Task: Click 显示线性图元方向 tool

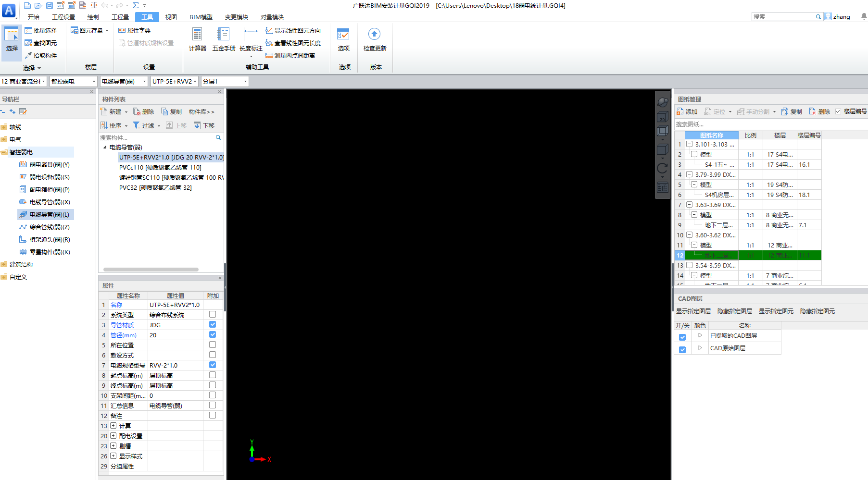Action: click(293, 30)
